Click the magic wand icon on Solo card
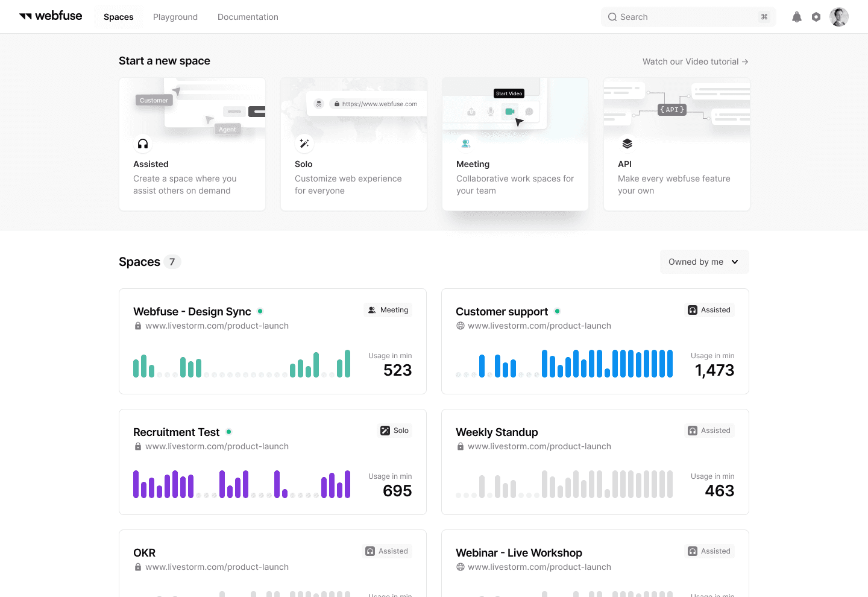 click(304, 144)
